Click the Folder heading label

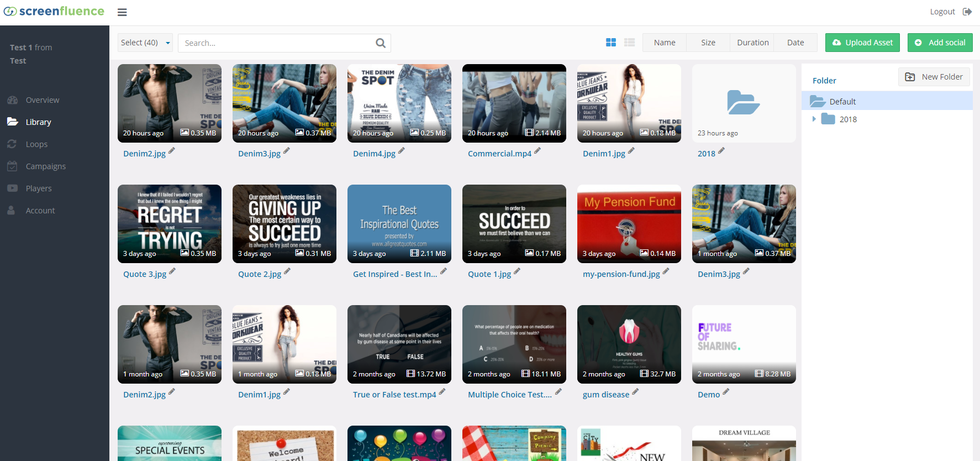tap(824, 81)
